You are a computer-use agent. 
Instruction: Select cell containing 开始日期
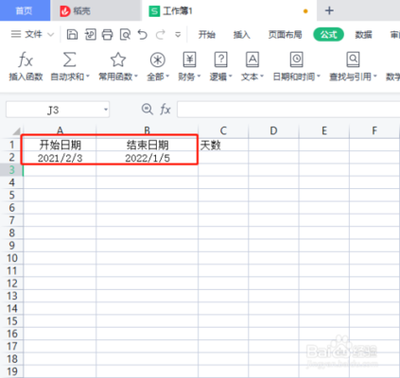coord(60,145)
